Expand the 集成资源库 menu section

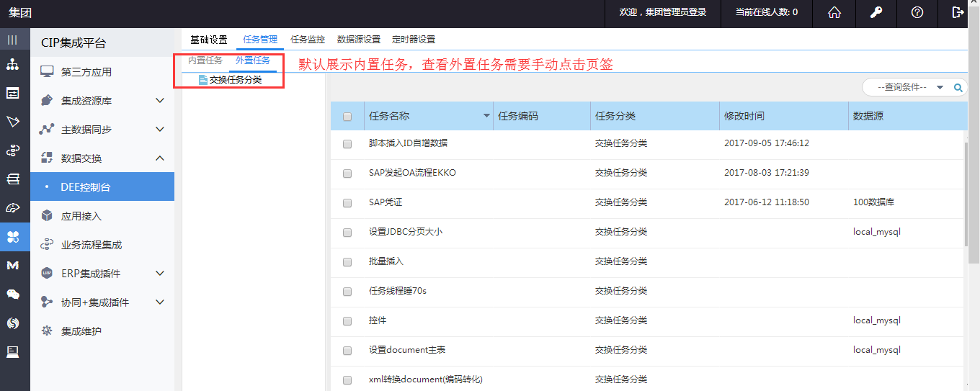(160, 101)
